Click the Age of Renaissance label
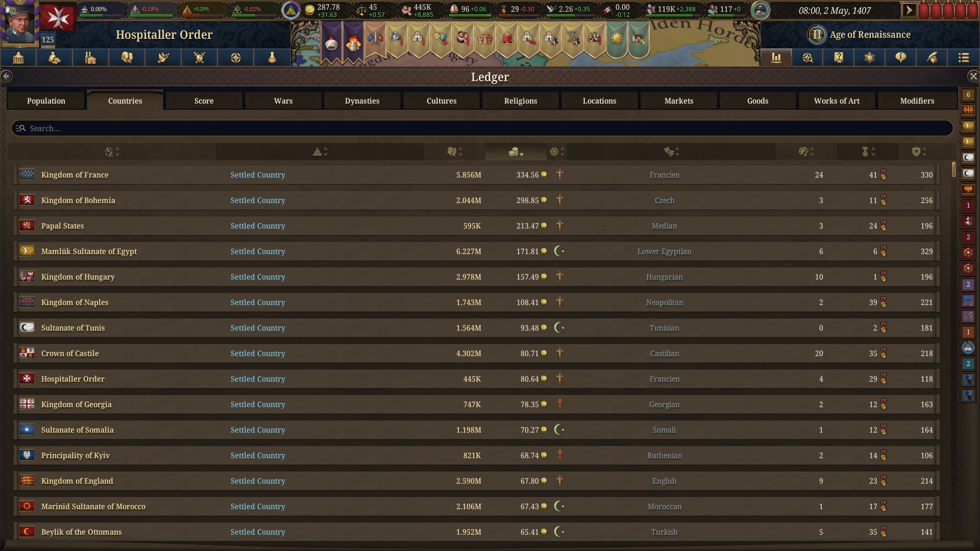 click(x=870, y=35)
